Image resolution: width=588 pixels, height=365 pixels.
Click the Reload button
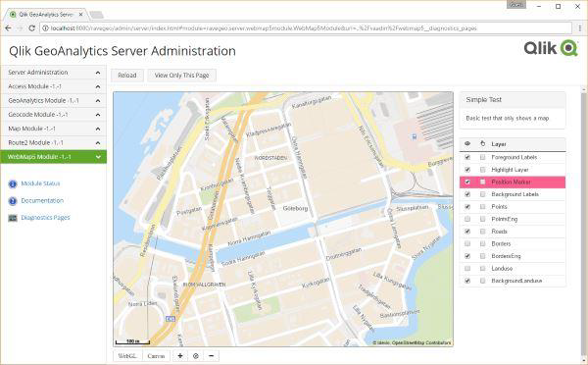pos(127,76)
